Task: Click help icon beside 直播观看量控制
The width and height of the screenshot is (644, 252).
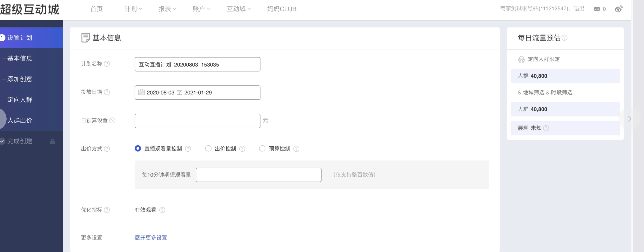Action: pos(188,149)
